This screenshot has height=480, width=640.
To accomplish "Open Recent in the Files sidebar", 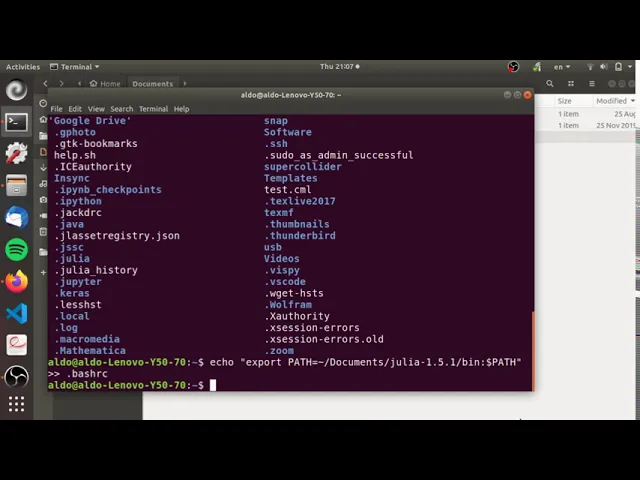I will tap(43, 103).
